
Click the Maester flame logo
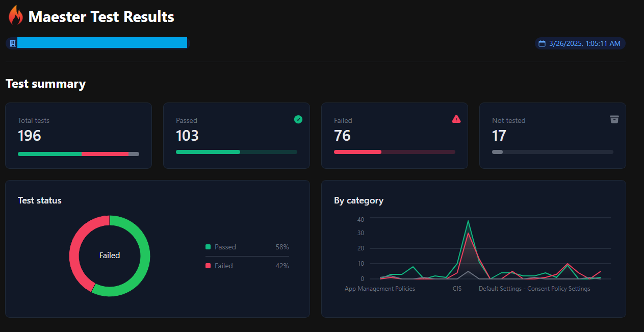pyautogui.click(x=15, y=15)
